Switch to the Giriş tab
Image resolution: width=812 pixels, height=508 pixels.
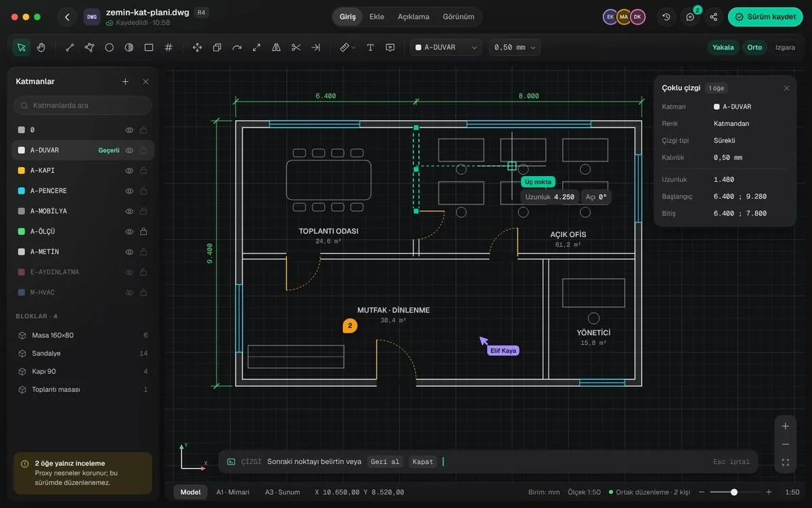(x=348, y=17)
